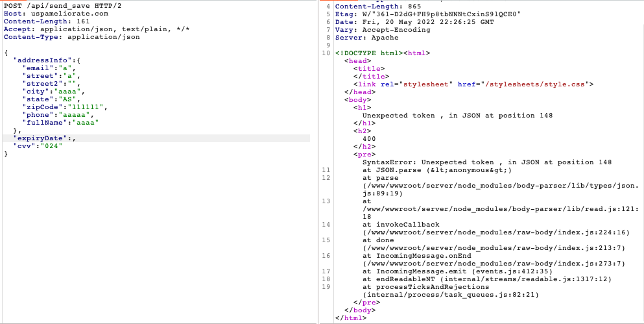Select the Unexpected token text inside h1
Viewport: 644px width, 324px height.
(x=457, y=116)
